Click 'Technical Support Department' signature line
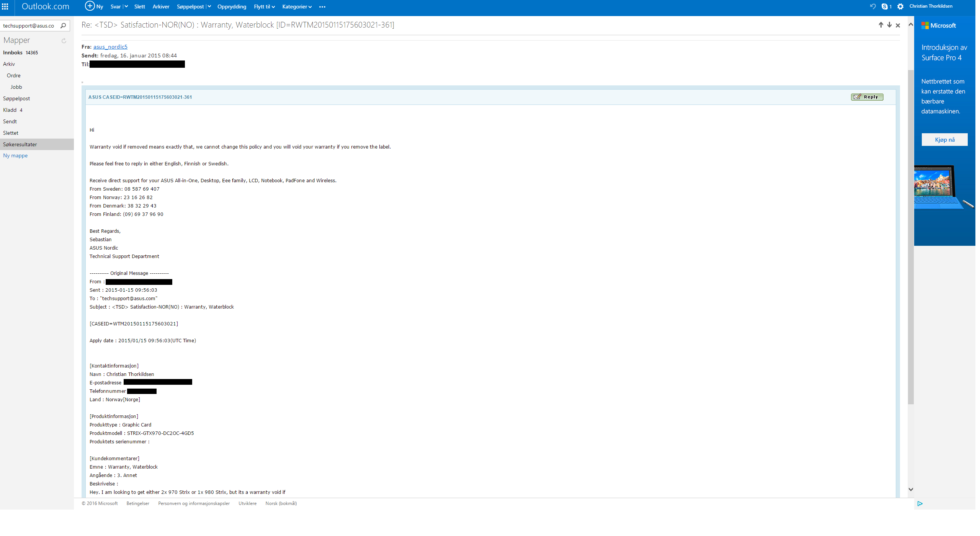980x536 pixels. (x=124, y=257)
